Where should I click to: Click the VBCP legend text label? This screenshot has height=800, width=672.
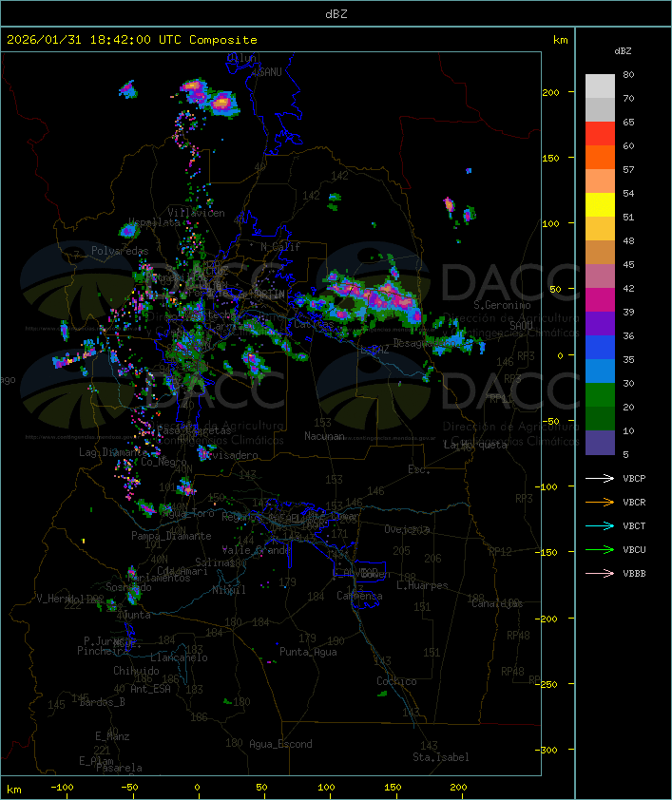click(634, 478)
